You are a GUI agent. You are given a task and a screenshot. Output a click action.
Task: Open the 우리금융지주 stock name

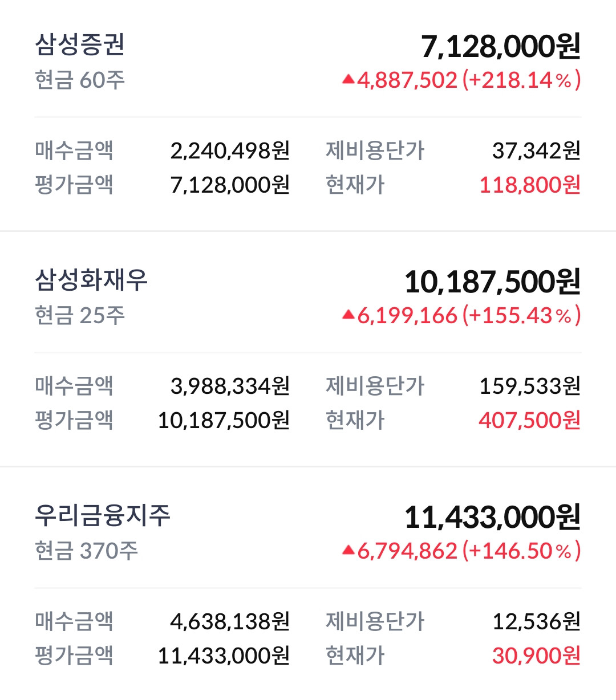click(103, 515)
